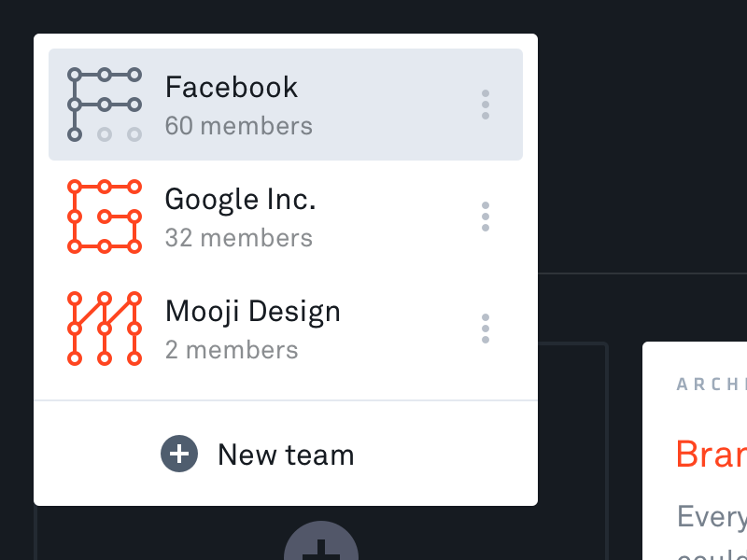The height and width of the screenshot is (560, 747).
Task: Click the Facebook team logo icon
Action: click(105, 105)
